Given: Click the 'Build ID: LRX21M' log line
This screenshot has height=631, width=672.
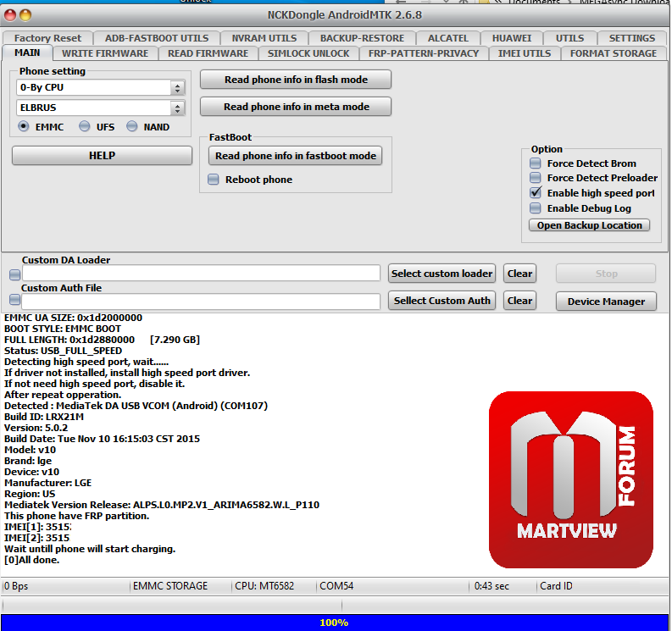Looking at the screenshot, I should tap(44, 417).
